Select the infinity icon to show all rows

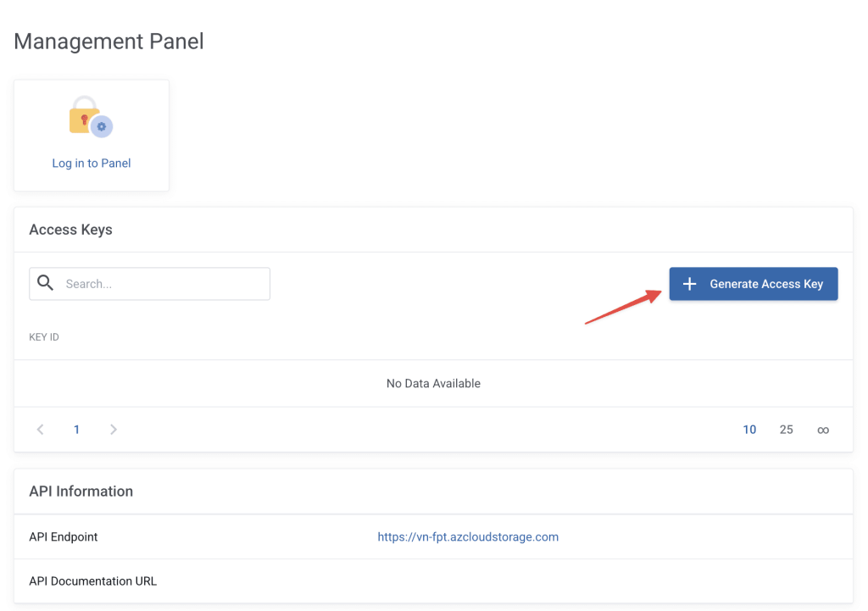(x=823, y=430)
